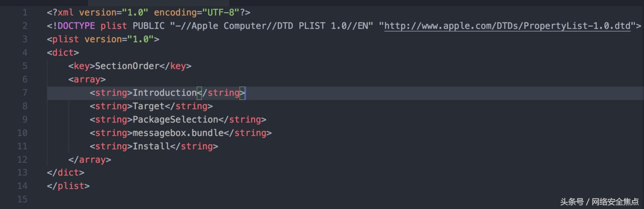Click line number 12 in the gutter
This screenshot has width=644, height=209.
(22, 160)
